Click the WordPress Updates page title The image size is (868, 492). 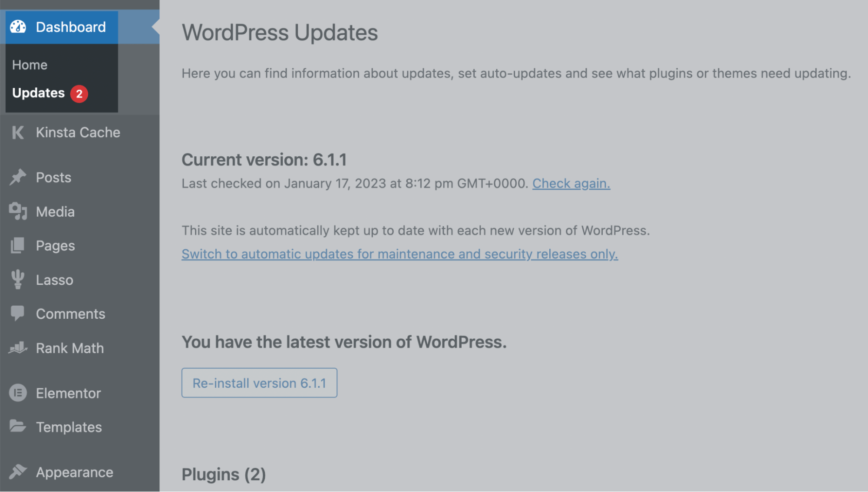click(x=280, y=32)
